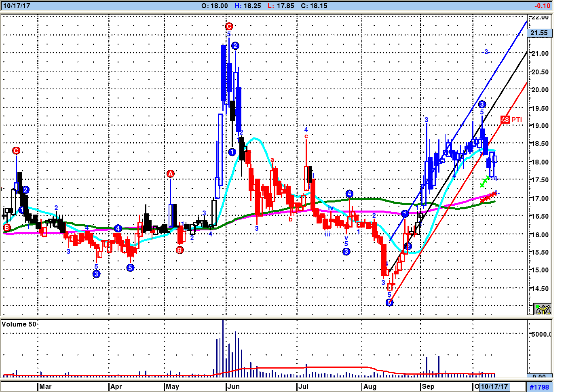The width and height of the screenshot is (566, 392).
Task: Click the red 'b' wave label in late June
Action: click(x=291, y=219)
